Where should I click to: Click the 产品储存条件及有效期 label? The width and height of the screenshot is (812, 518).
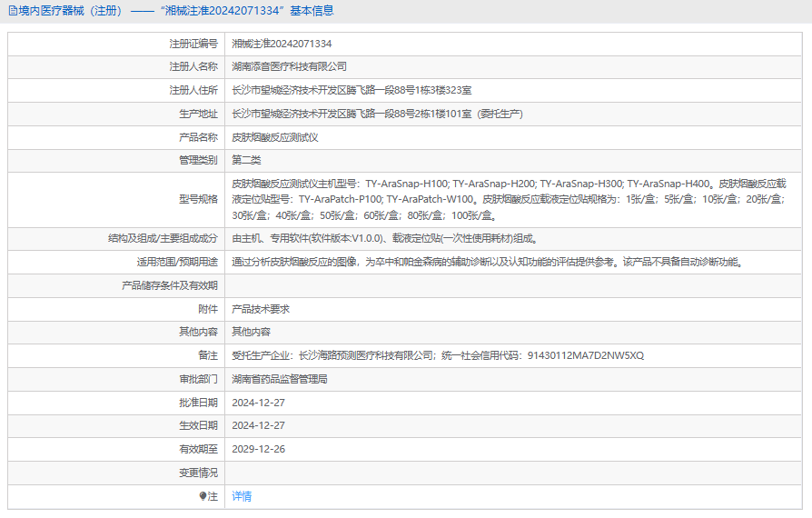[x=170, y=285]
